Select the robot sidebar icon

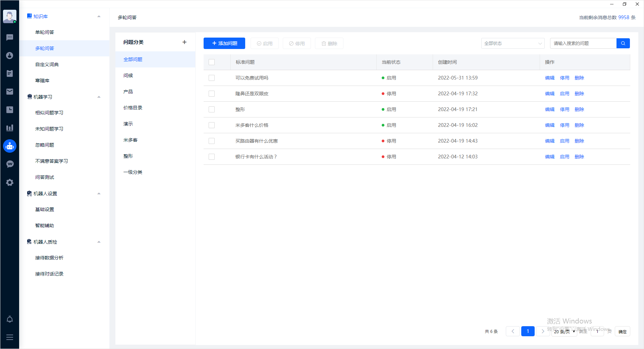click(x=10, y=146)
